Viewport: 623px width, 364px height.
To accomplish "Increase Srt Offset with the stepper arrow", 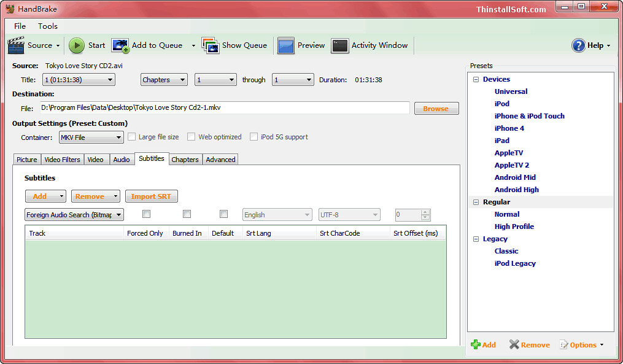I will [x=424, y=211].
